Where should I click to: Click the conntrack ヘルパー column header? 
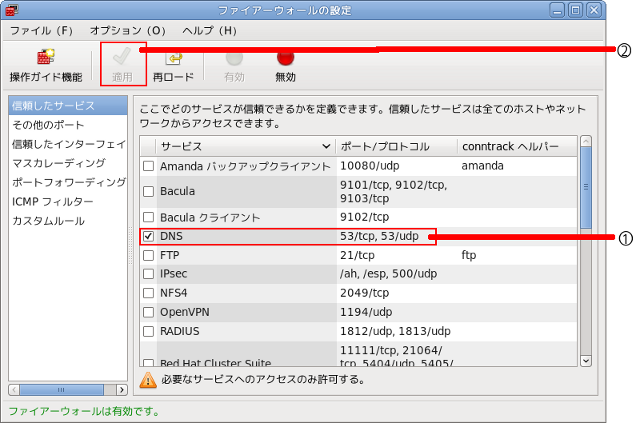coord(515,146)
